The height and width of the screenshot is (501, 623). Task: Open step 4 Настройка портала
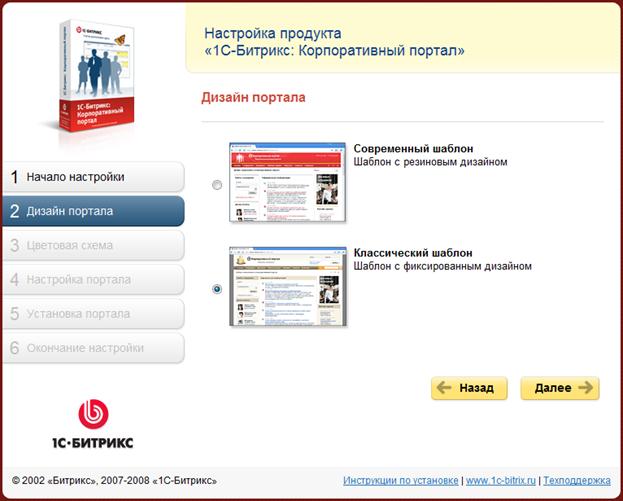pos(93,279)
